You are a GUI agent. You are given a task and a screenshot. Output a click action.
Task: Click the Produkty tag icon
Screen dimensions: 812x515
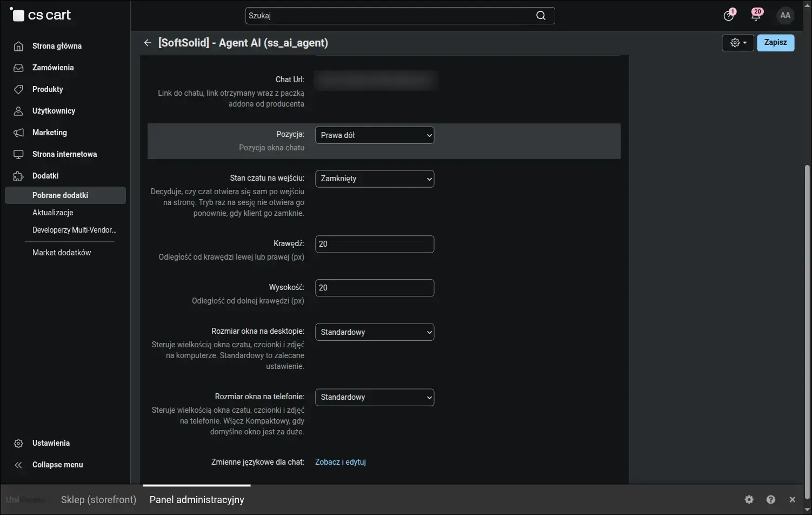click(x=18, y=89)
